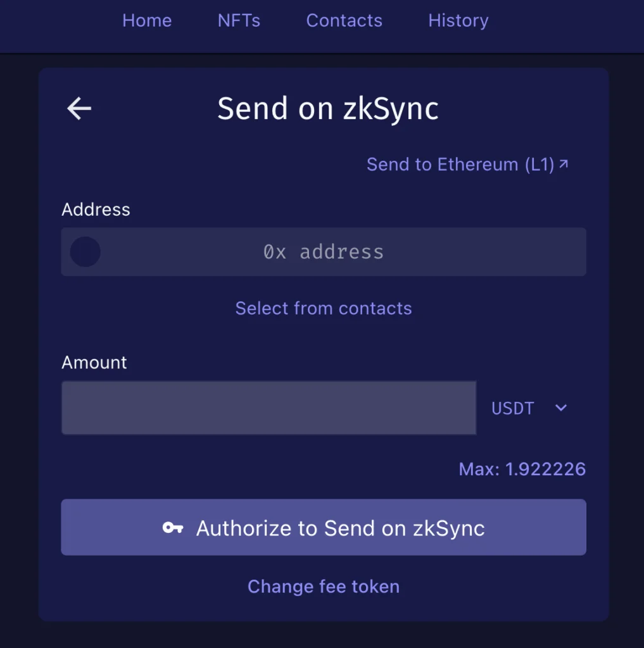Choose Select from contacts
Viewport: 644px width, 648px height.
point(324,308)
